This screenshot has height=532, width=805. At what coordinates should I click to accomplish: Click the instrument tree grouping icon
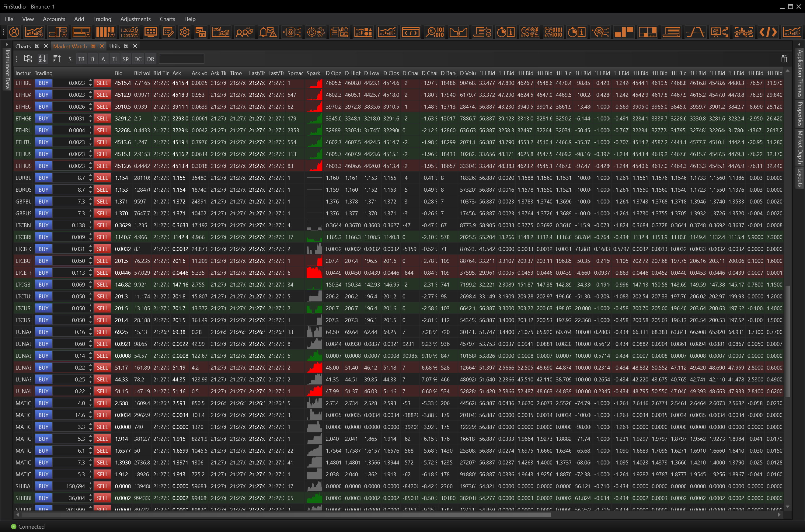[x=28, y=59]
